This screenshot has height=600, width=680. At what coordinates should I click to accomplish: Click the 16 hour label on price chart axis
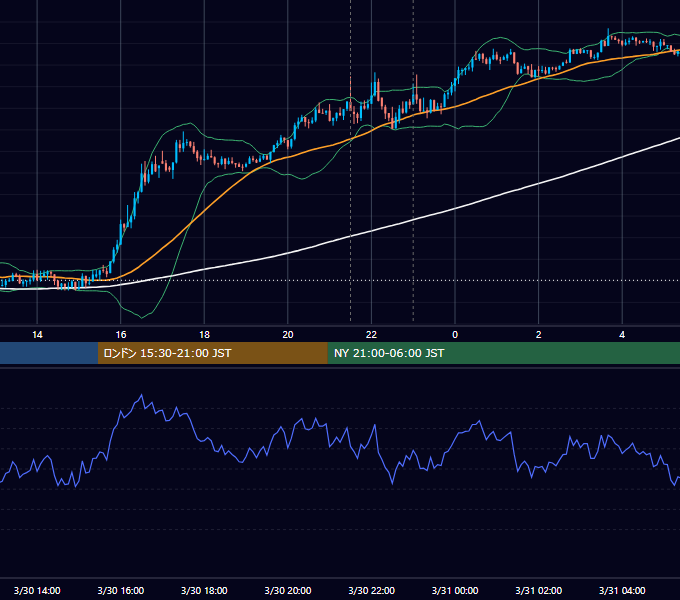coord(121,335)
